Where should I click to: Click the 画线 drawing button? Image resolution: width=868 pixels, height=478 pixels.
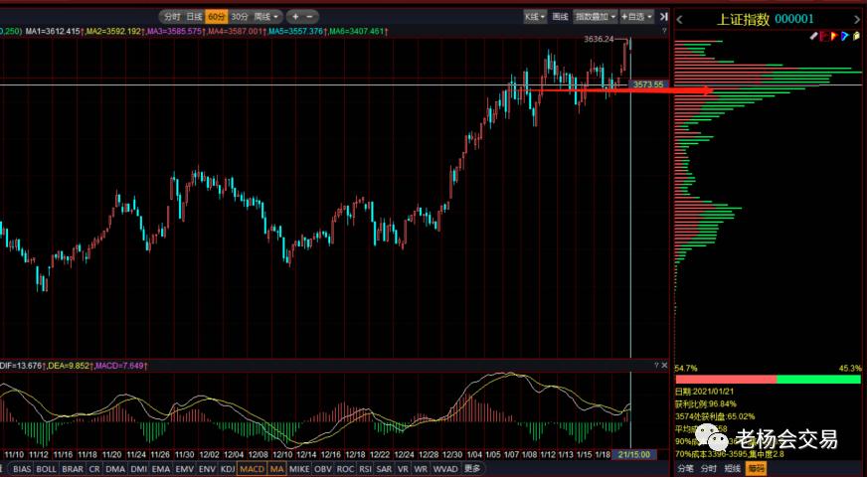560,17
